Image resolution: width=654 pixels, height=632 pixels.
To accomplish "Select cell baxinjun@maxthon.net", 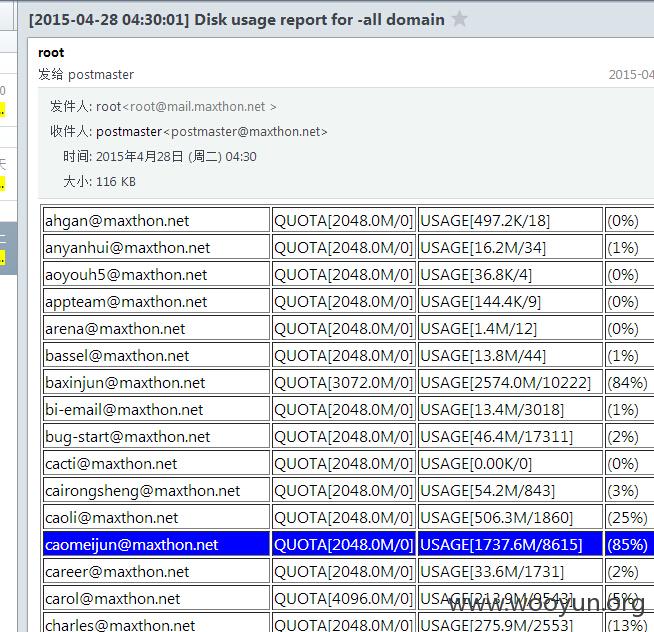I will 156,383.
